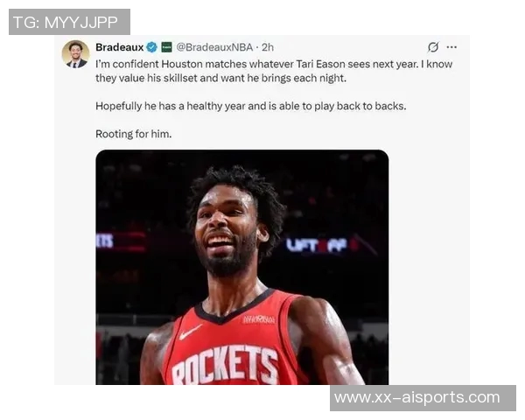Click the blue LIFT sign behind the player
This screenshot has height=420, width=525.
point(317,245)
